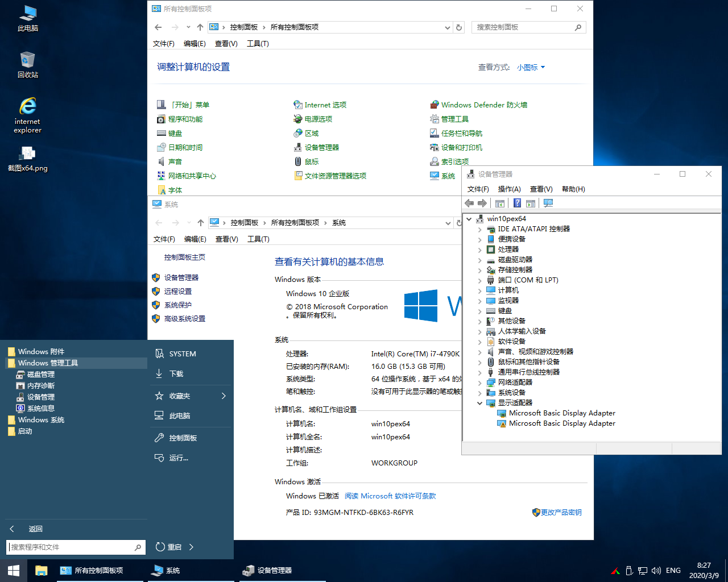The image size is (728, 582).
Task: Open 设备和打印机 control panel item
Action: coord(456,147)
